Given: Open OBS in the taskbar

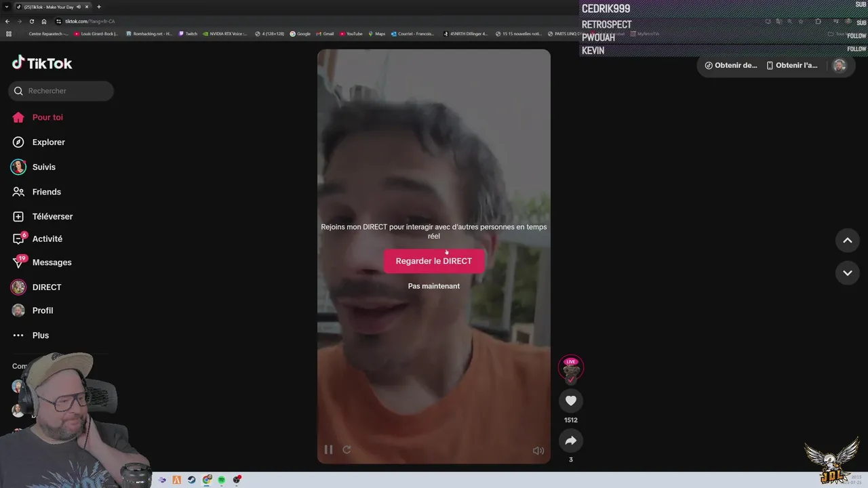Looking at the screenshot, I should click(237, 480).
